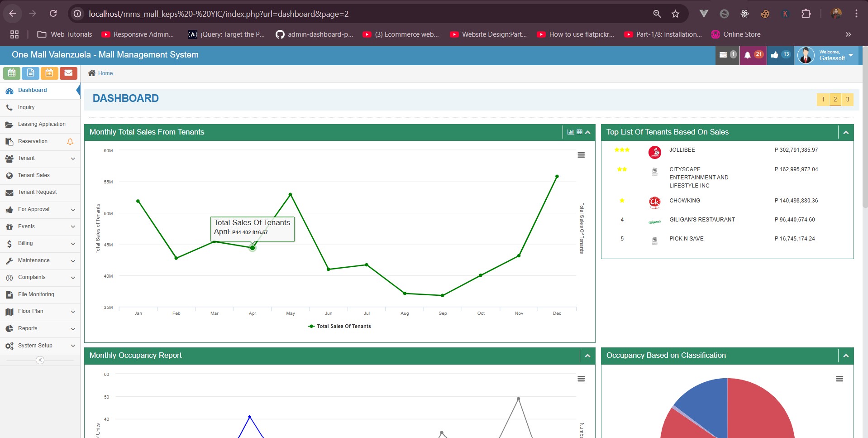
Task: Open File Monitoring in the sidebar
Action: coord(40,294)
